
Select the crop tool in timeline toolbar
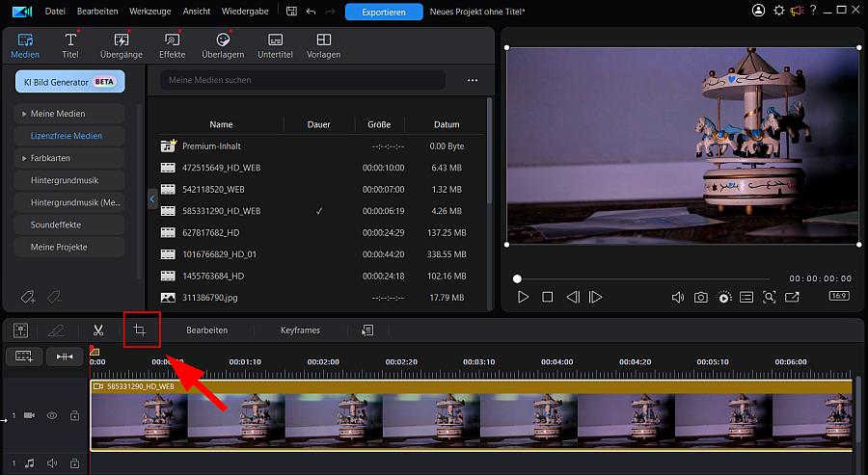click(x=140, y=330)
